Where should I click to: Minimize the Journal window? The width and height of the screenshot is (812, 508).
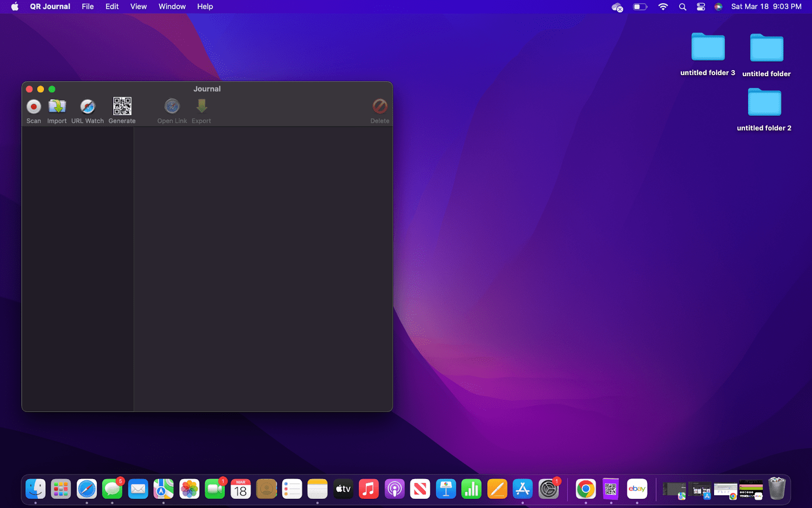click(41, 89)
